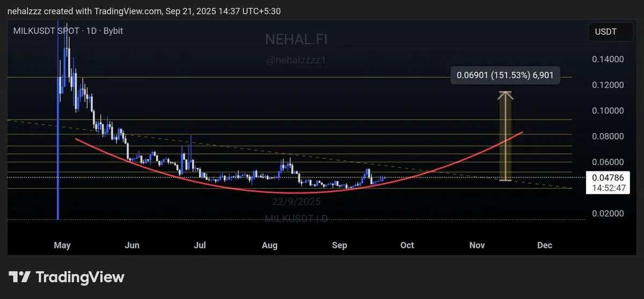Click the Aug label on time axis
The height and width of the screenshot is (299, 644).
pos(269,245)
